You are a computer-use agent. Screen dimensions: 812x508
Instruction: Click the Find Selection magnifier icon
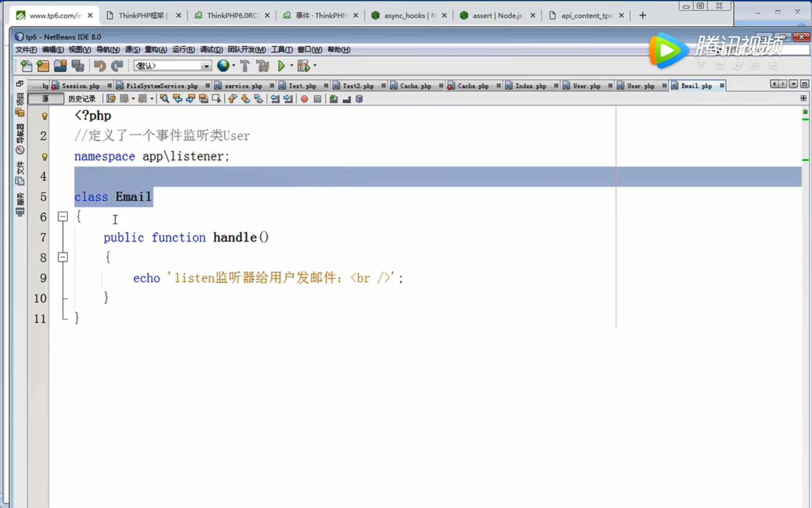[x=164, y=99]
